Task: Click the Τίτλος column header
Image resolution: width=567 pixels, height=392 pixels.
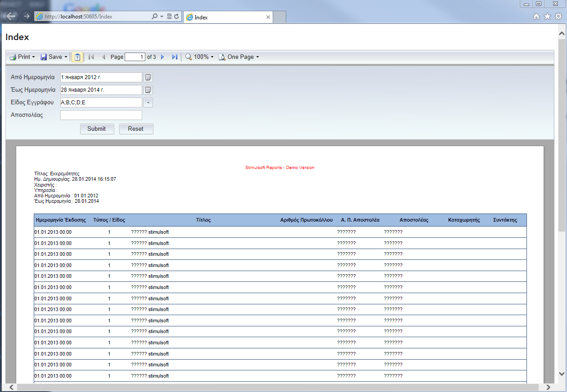Action: [203, 220]
